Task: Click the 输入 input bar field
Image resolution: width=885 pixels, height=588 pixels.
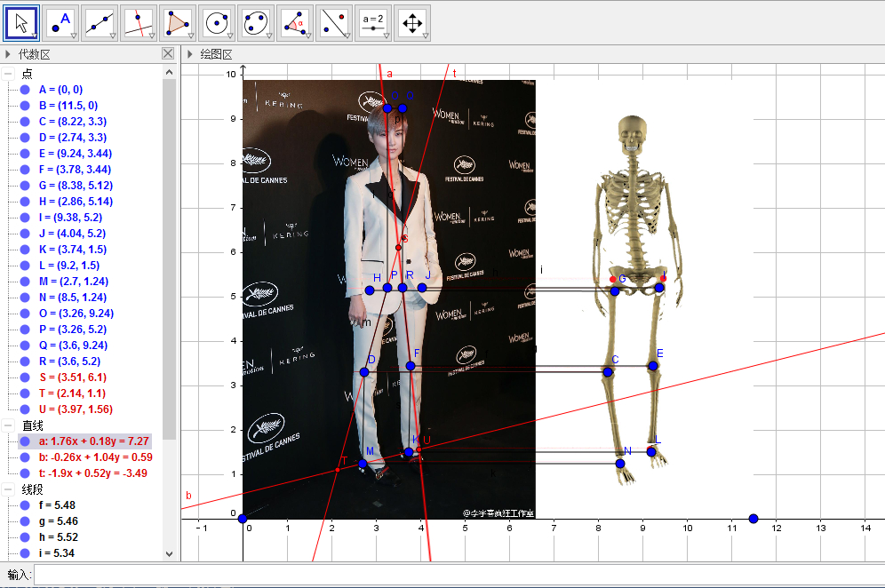Action: pyautogui.click(x=458, y=575)
